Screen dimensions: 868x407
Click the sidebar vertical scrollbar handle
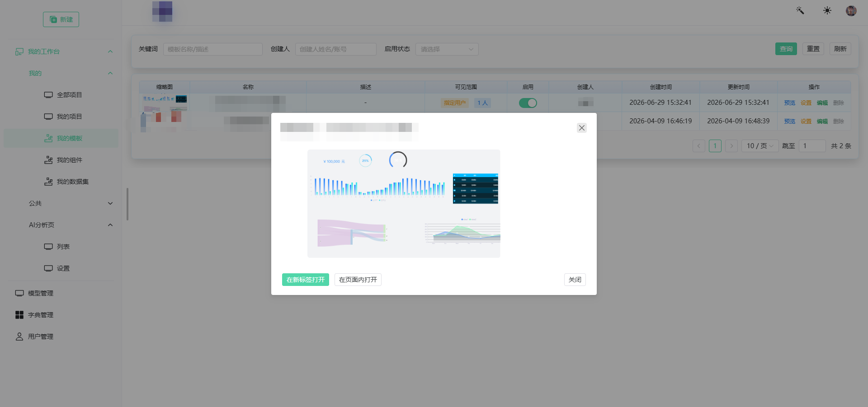pos(127,204)
